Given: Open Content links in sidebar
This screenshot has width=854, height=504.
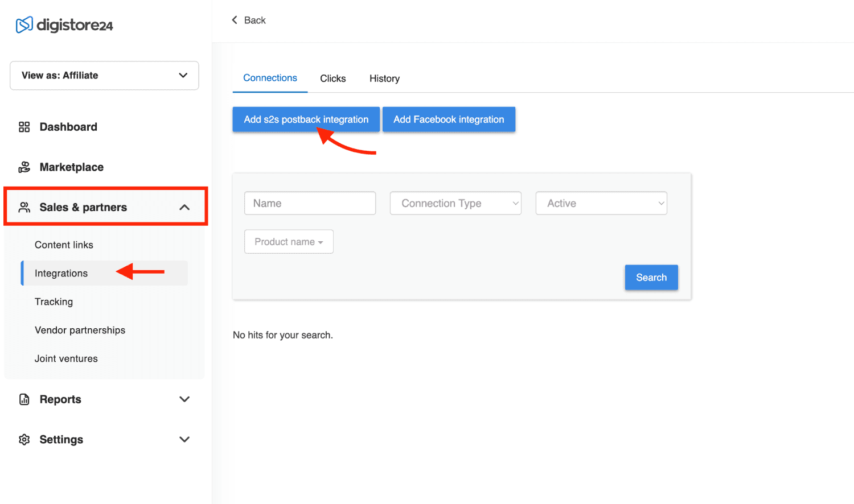Looking at the screenshot, I should [64, 245].
